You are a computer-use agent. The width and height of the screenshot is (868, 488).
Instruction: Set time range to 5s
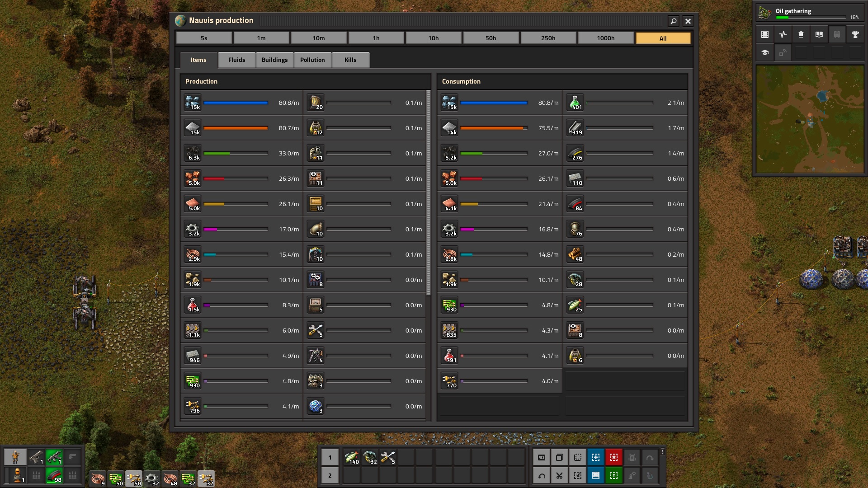click(204, 38)
